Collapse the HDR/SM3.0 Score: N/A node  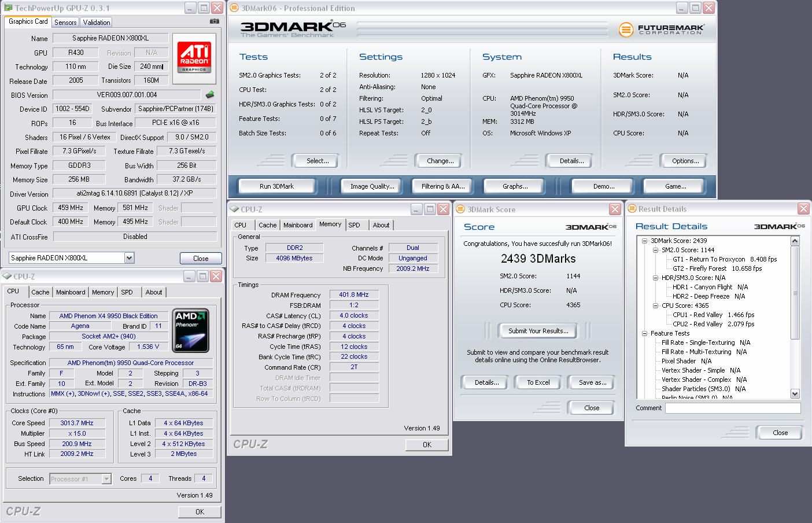point(656,278)
